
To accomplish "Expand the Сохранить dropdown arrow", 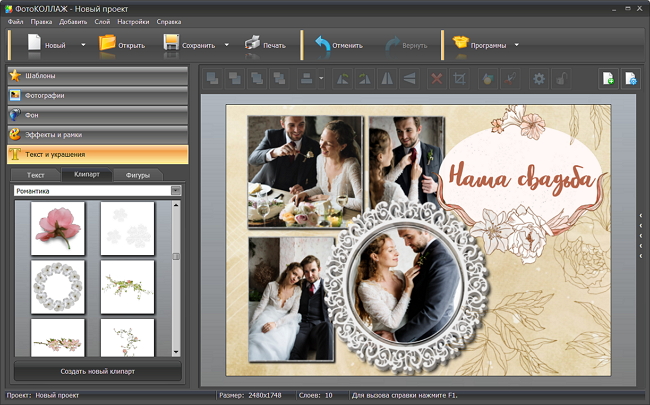I will [x=226, y=45].
